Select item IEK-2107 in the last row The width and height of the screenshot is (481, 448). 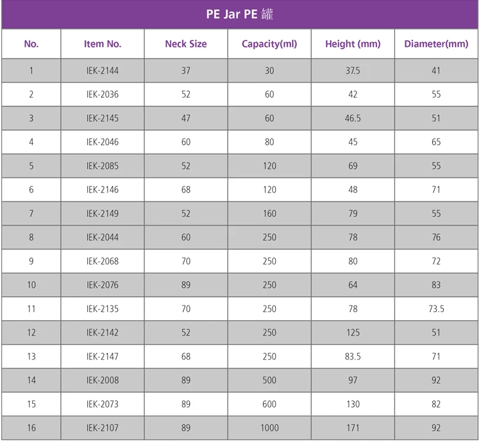tap(103, 427)
